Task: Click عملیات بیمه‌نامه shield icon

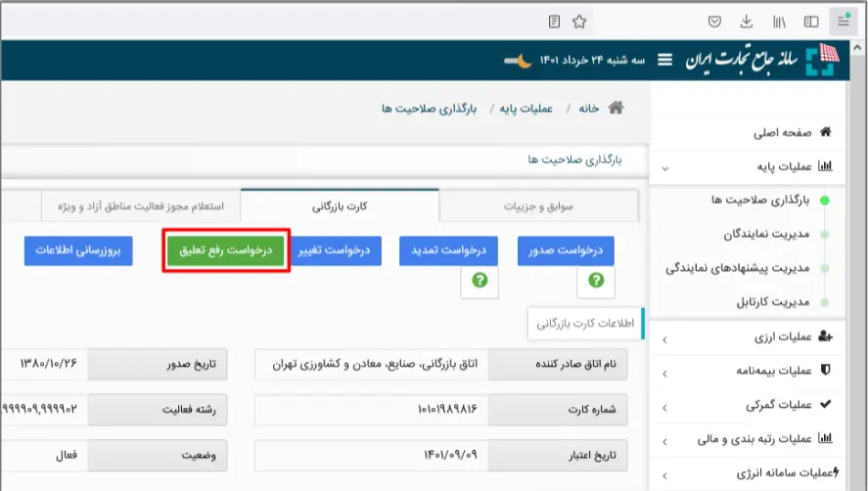Action: coord(825,370)
